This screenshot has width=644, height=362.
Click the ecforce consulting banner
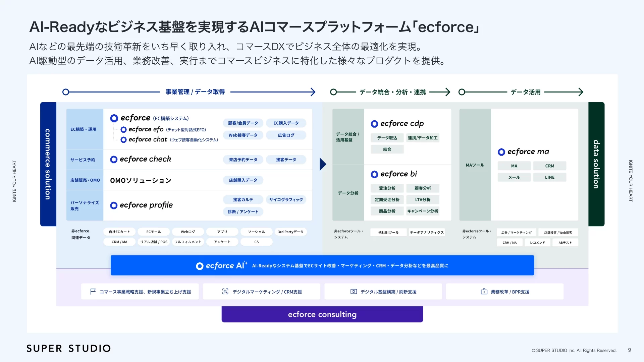(x=322, y=314)
